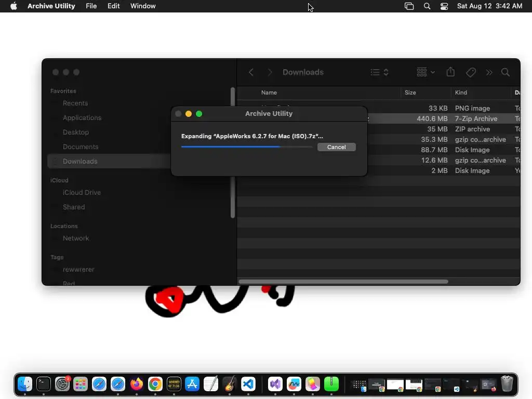This screenshot has width=532, height=399.
Task: Open System Settings from the Dock
Action: 62,384
